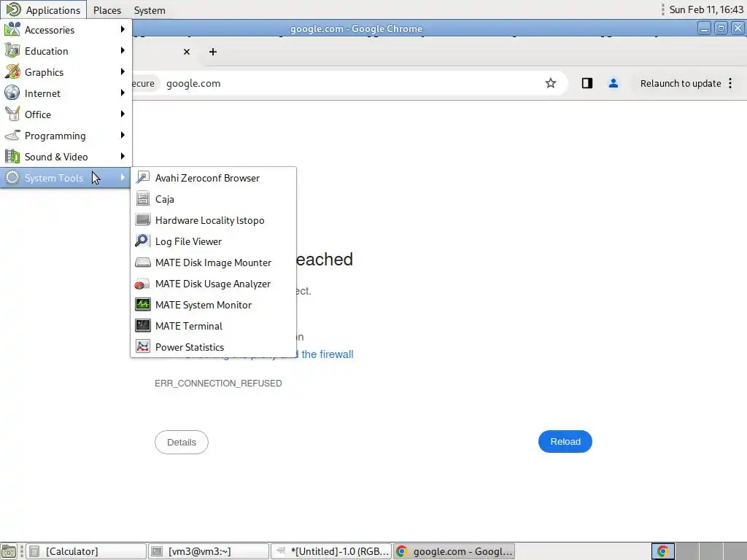The height and width of the screenshot is (560, 747).
Task: Click the Education category icon
Action: tap(12, 50)
